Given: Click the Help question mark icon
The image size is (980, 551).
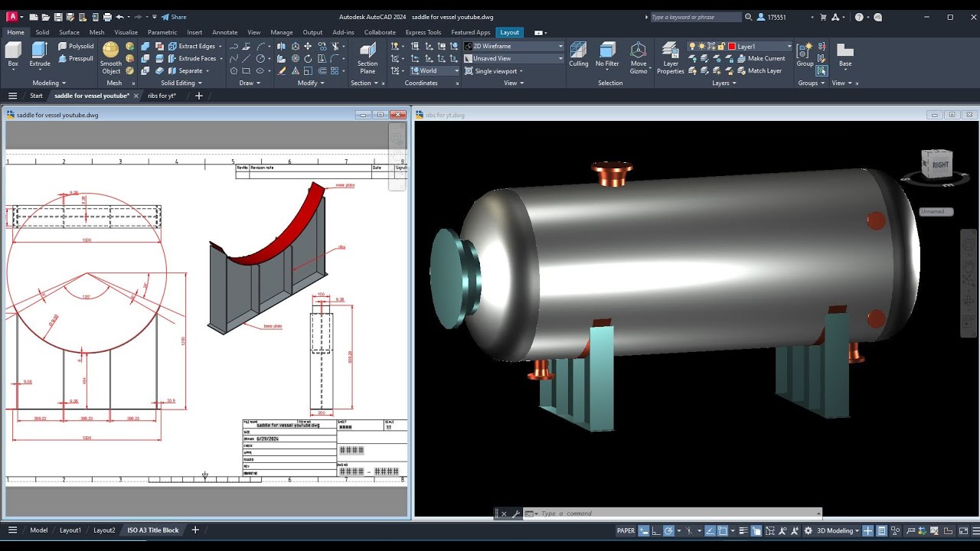Looking at the screenshot, I should coord(859,17).
